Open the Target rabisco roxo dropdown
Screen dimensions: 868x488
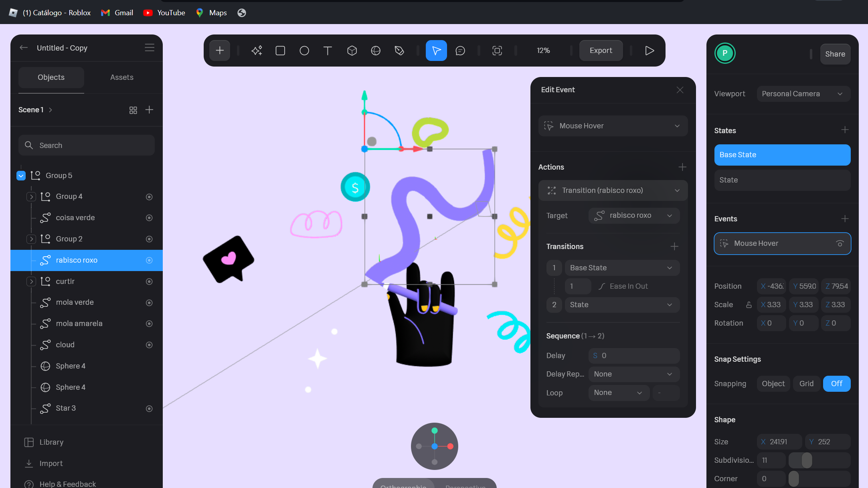click(634, 216)
